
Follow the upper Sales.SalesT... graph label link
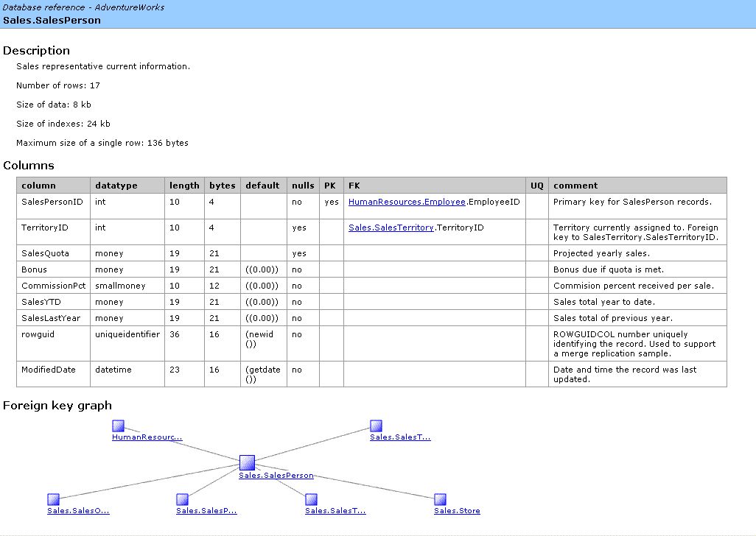pyautogui.click(x=400, y=437)
